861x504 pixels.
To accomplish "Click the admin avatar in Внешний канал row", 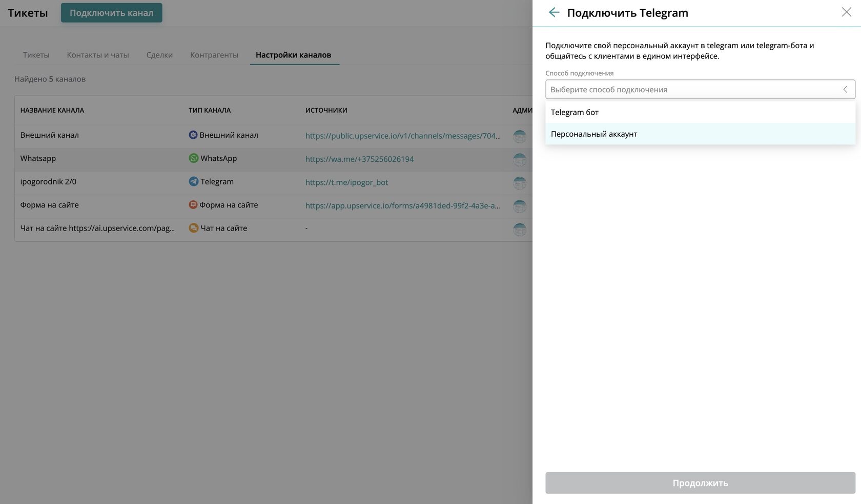I will pyautogui.click(x=520, y=136).
